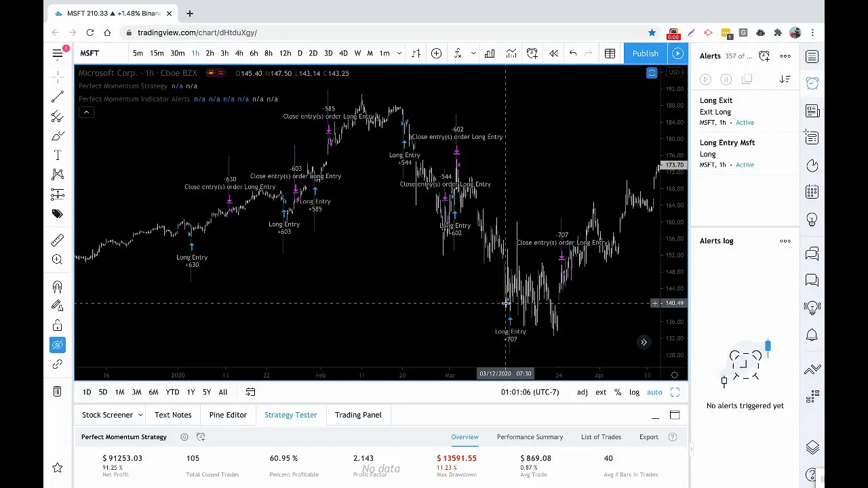The width and height of the screenshot is (868, 488).
Task: Select the 5m timeframe
Action: 138,54
